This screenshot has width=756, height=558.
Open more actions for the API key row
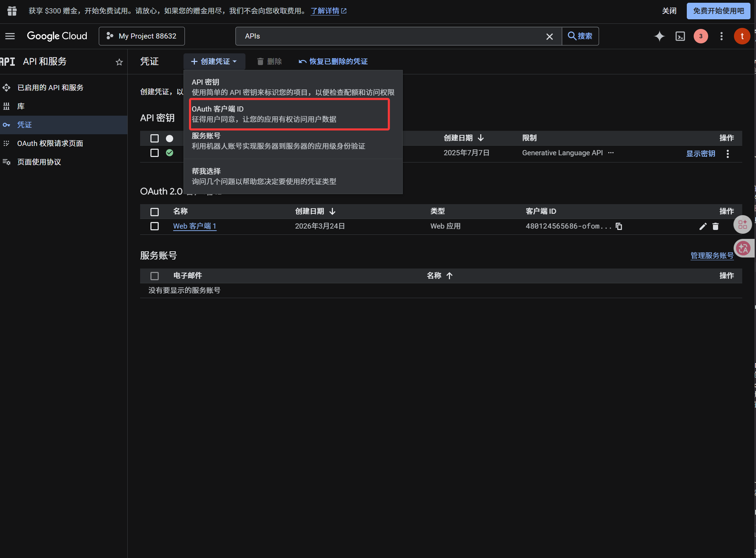point(727,154)
